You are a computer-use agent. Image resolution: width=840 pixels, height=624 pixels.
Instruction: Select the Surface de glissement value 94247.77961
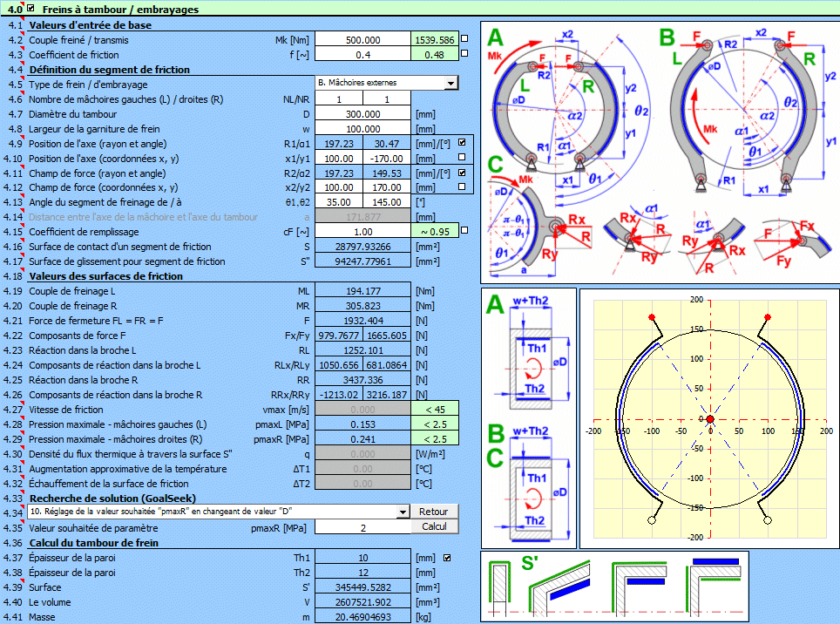(x=363, y=261)
